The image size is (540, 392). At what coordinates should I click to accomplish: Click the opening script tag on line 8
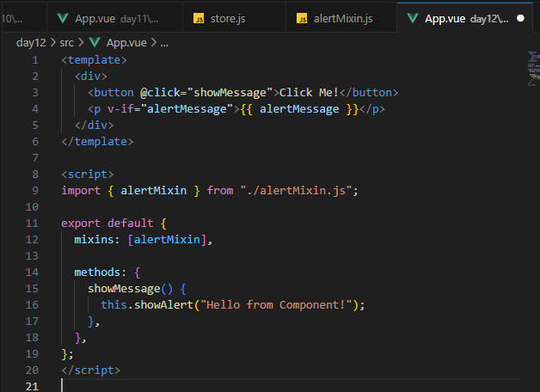(x=88, y=175)
